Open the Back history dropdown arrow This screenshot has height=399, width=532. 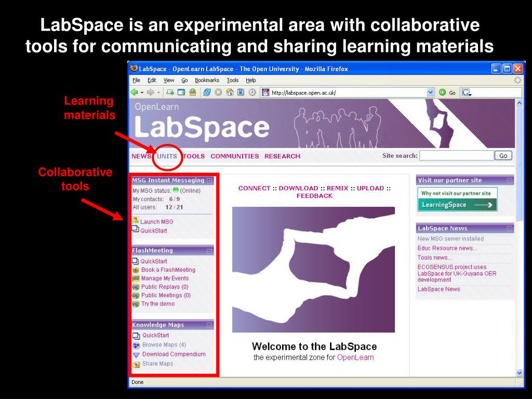pos(142,92)
